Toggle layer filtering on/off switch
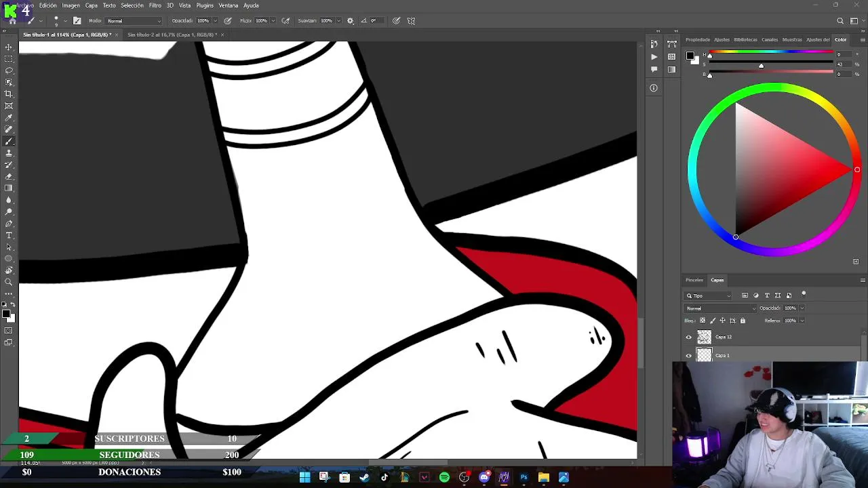 pyautogui.click(x=804, y=294)
